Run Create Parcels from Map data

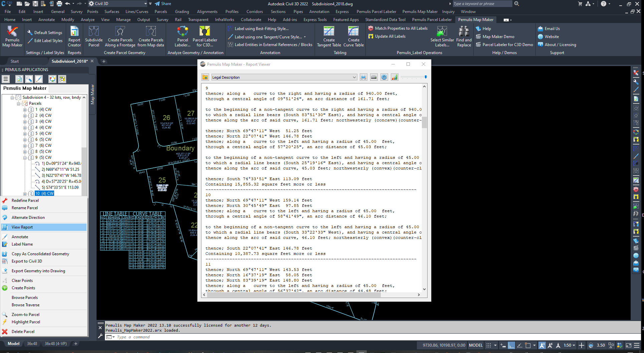pos(151,36)
